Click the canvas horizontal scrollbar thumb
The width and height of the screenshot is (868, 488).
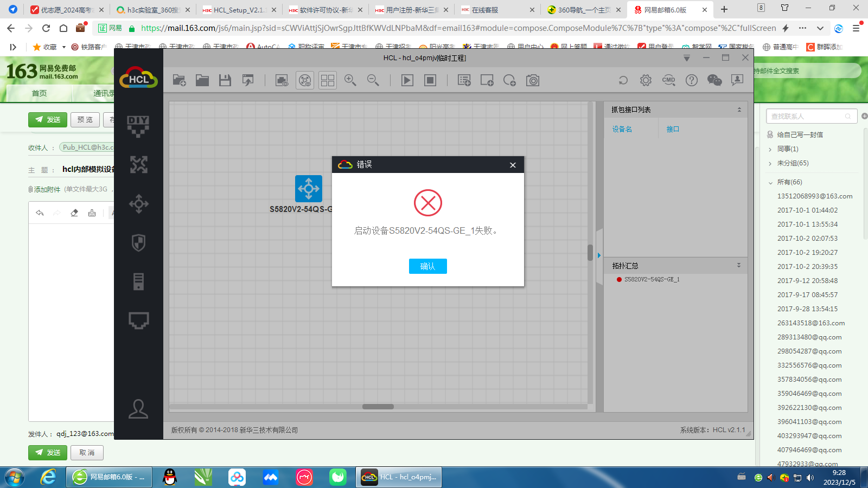tap(378, 407)
